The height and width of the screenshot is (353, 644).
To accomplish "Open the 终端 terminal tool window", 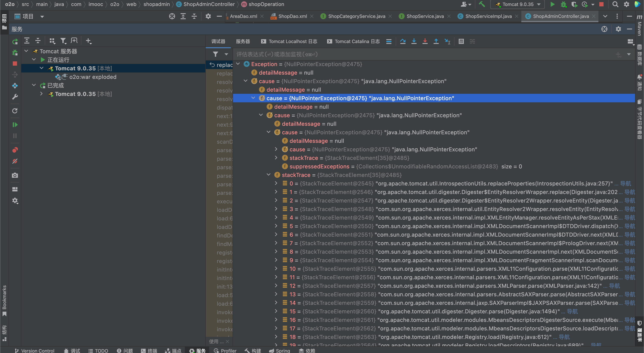I will pos(149,350).
